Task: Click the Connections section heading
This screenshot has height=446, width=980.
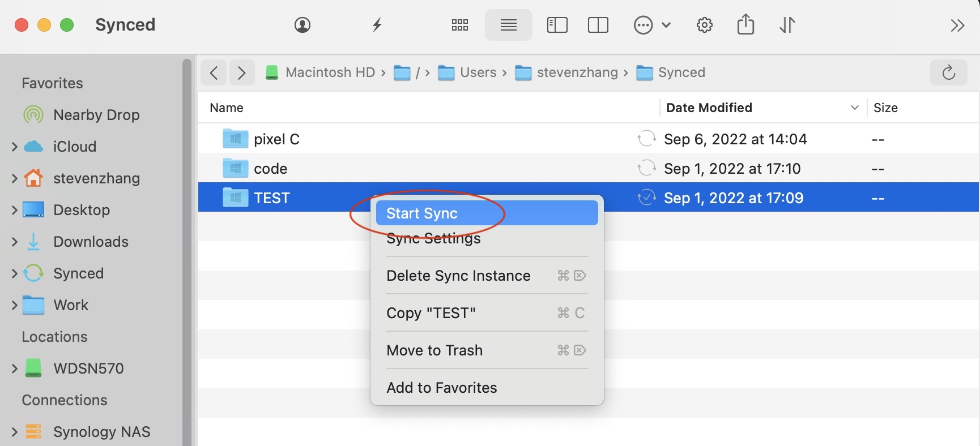Action: tap(65, 400)
